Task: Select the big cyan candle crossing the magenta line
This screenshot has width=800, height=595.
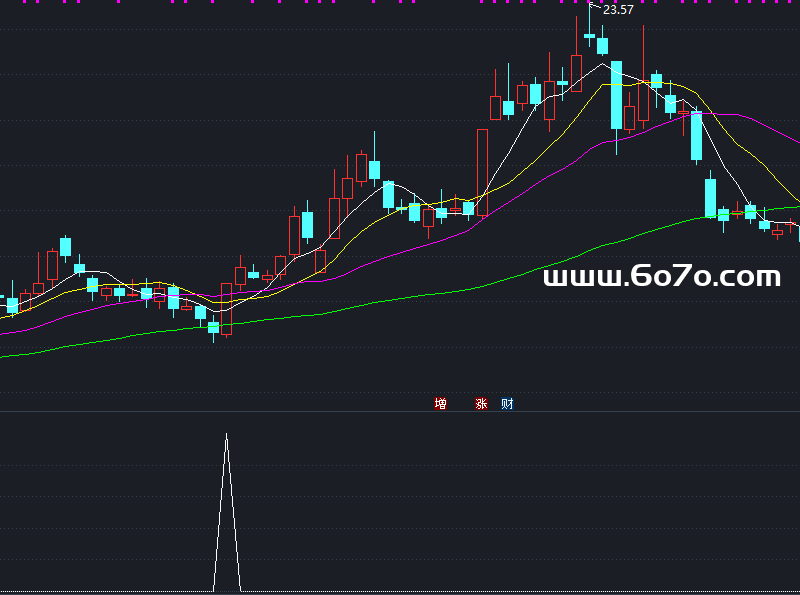Action: [697, 136]
